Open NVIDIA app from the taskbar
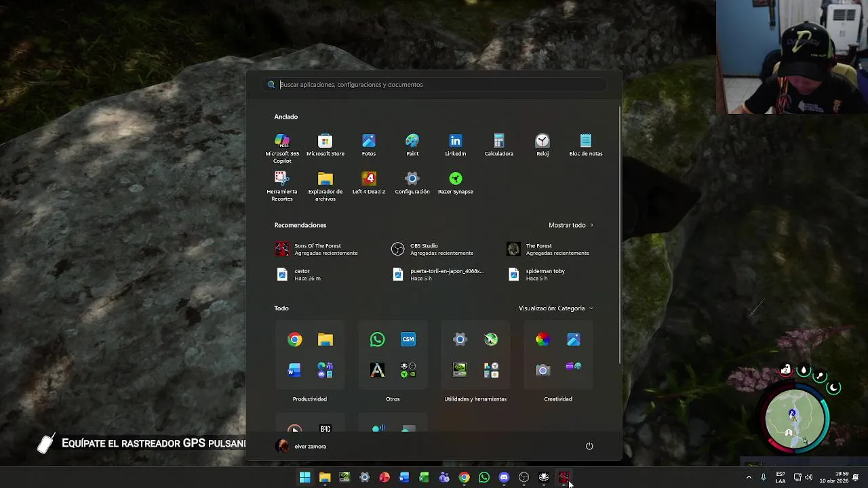The width and height of the screenshot is (868, 488). click(x=344, y=478)
